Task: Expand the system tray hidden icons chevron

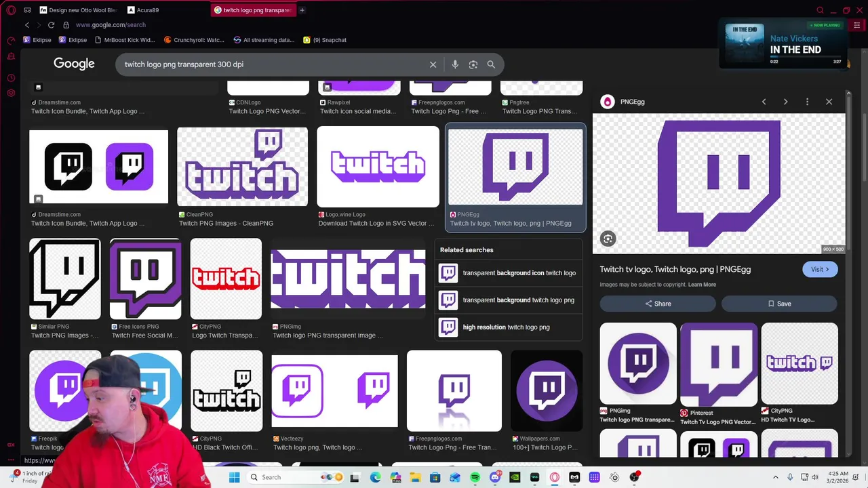Action: pyautogui.click(x=776, y=477)
